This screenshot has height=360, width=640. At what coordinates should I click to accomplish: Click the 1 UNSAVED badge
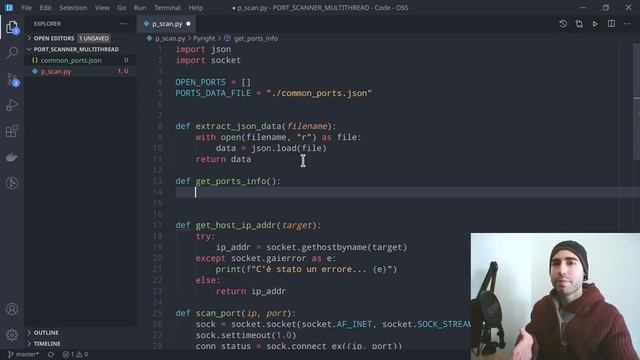tap(94, 38)
